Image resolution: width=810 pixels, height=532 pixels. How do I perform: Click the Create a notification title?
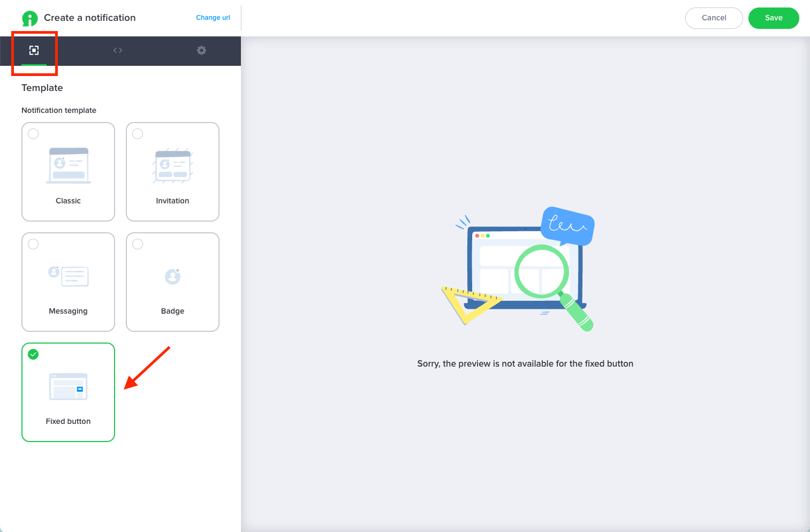(x=90, y=18)
